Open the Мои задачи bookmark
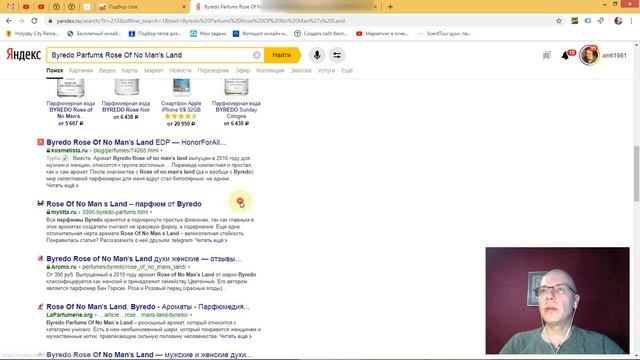Viewport: 640px width, 360px height. click(208, 33)
